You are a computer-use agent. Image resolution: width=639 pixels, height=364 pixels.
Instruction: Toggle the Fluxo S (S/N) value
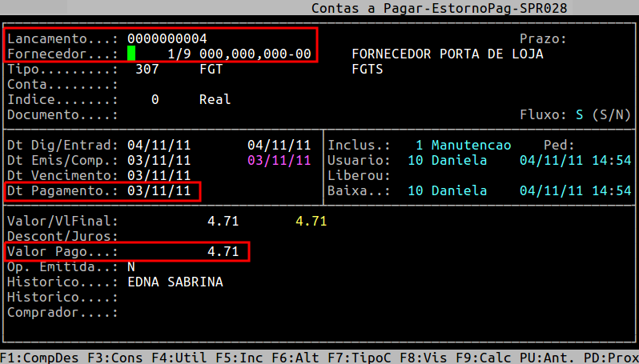point(579,114)
